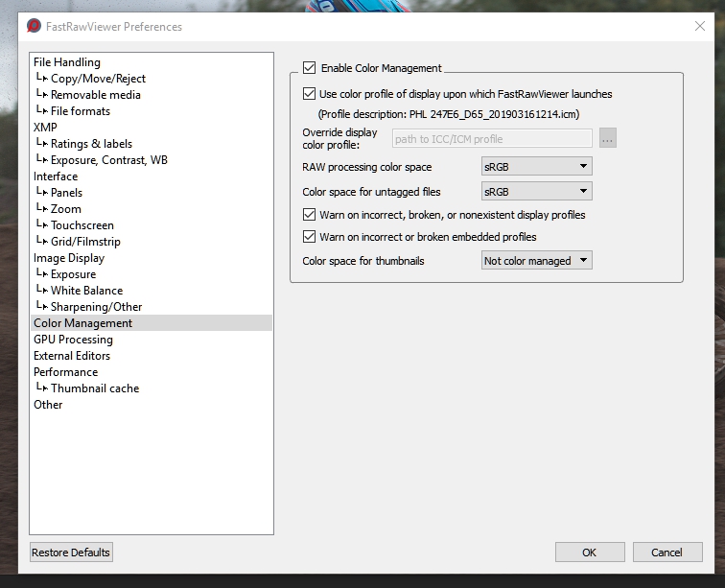725x588 pixels.
Task: Select XMP category
Action: point(152,128)
